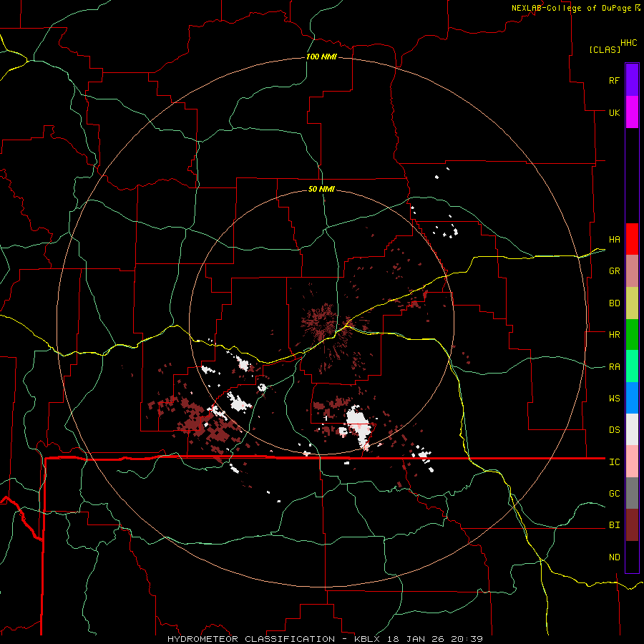
Task: Click the IC legend label
Action: [614, 462]
